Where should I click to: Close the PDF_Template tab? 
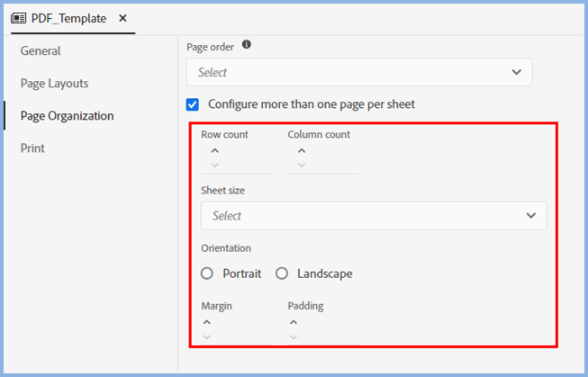(x=123, y=18)
